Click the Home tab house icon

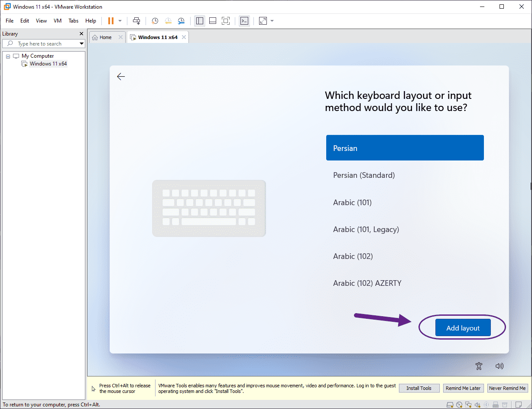(x=95, y=37)
